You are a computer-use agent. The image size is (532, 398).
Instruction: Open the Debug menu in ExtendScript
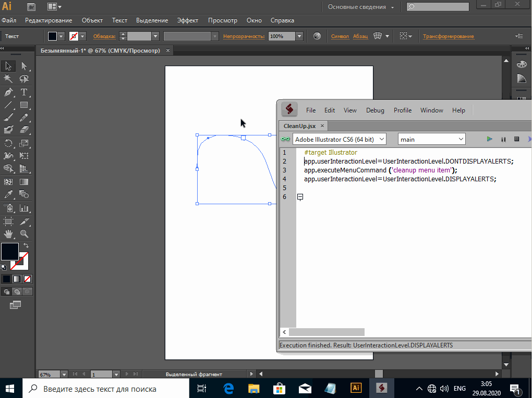point(375,110)
